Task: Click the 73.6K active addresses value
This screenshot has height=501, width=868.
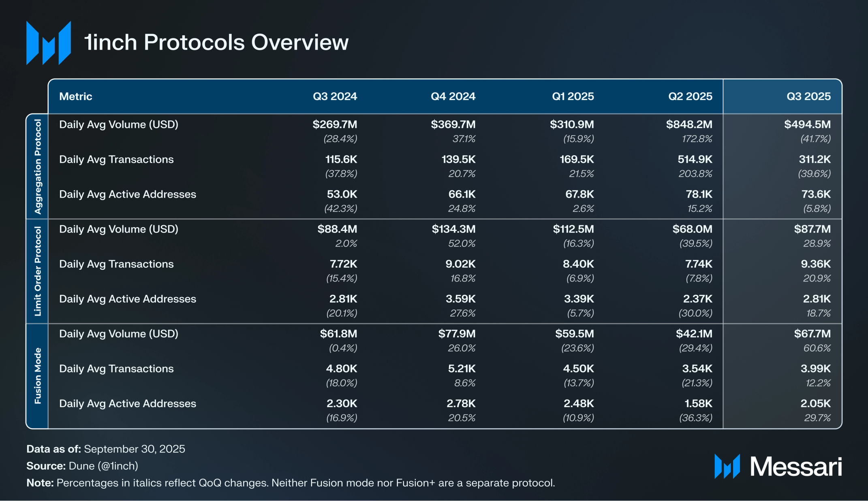Action: [x=816, y=194]
